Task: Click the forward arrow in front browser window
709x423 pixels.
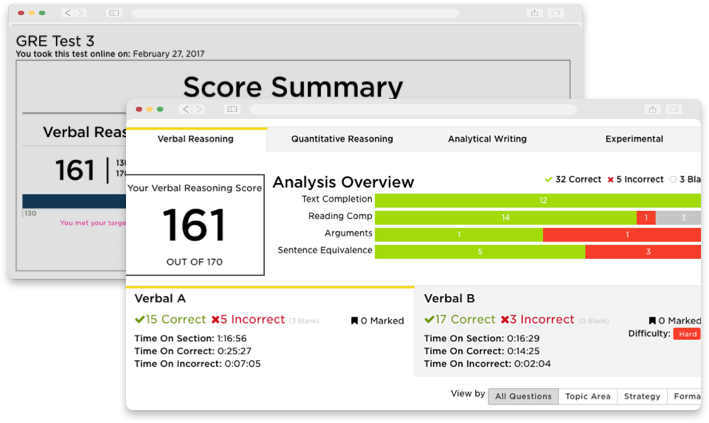Action: point(198,109)
